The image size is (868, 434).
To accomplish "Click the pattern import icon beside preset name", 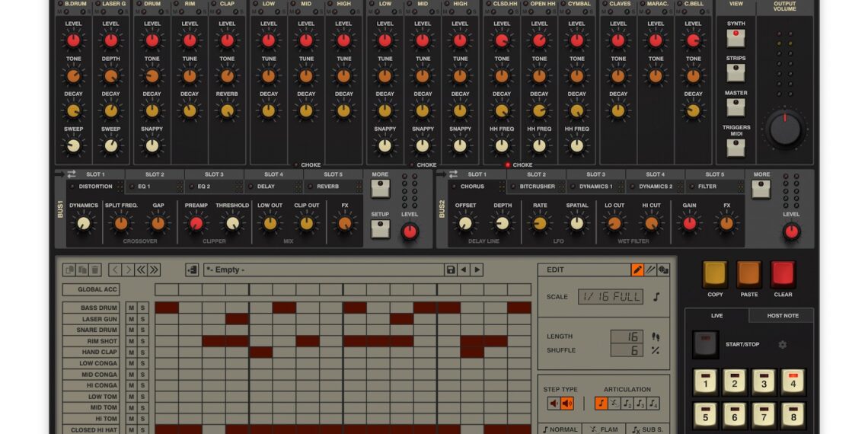I will 192,270.
